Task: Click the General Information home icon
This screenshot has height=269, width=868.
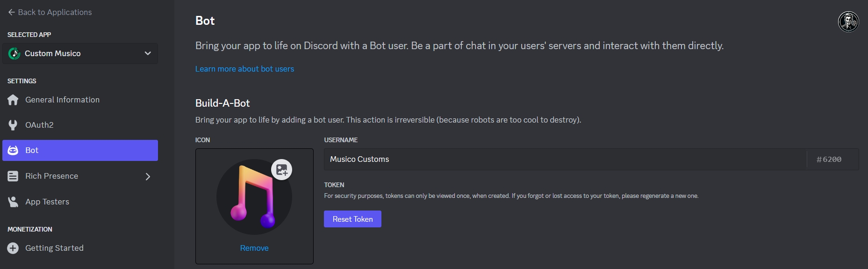Action: (13, 100)
